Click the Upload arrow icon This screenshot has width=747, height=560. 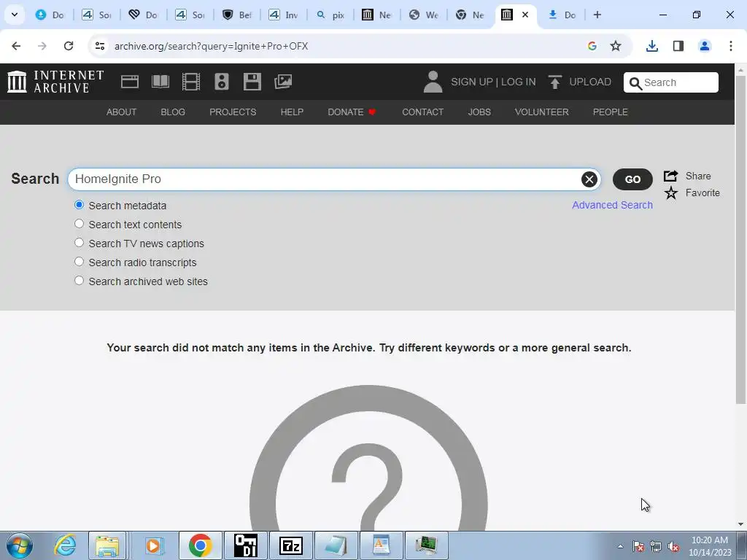point(554,82)
